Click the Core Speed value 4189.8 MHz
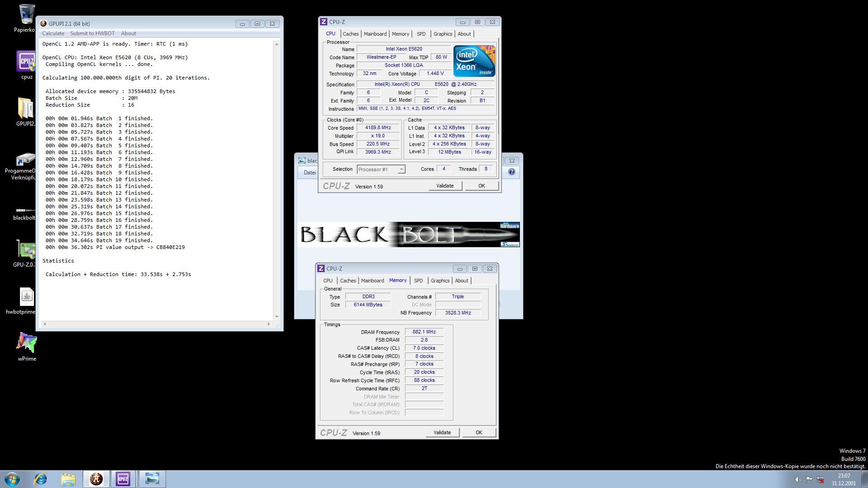868x488 pixels. 378,128
